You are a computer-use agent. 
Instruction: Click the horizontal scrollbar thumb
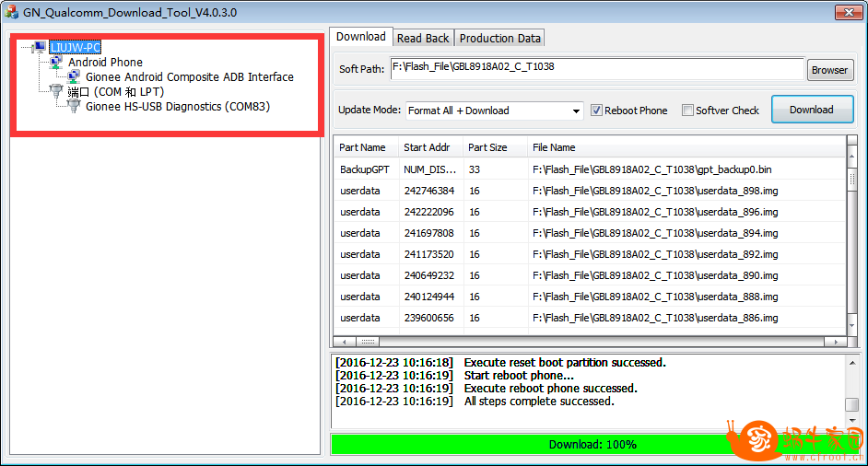pyautogui.click(x=369, y=342)
